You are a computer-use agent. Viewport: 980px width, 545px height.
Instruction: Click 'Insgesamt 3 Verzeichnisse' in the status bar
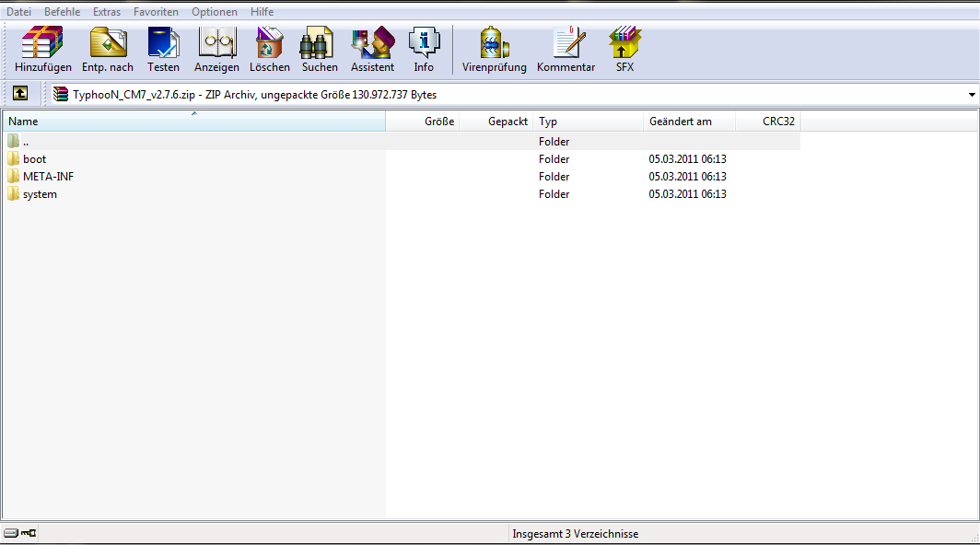(575, 534)
